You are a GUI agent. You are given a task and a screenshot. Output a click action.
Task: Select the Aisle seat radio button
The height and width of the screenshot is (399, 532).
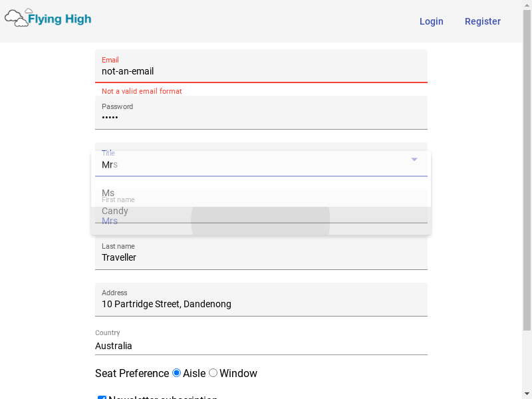click(176, 373)
